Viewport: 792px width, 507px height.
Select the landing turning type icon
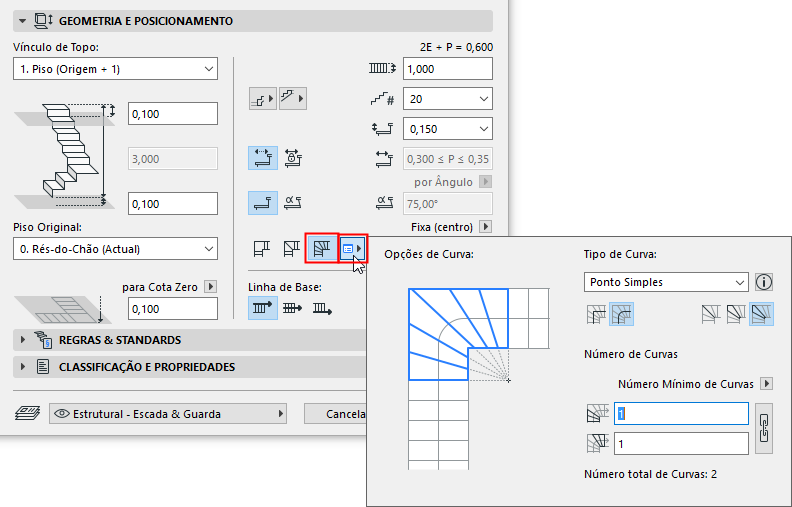263,247
